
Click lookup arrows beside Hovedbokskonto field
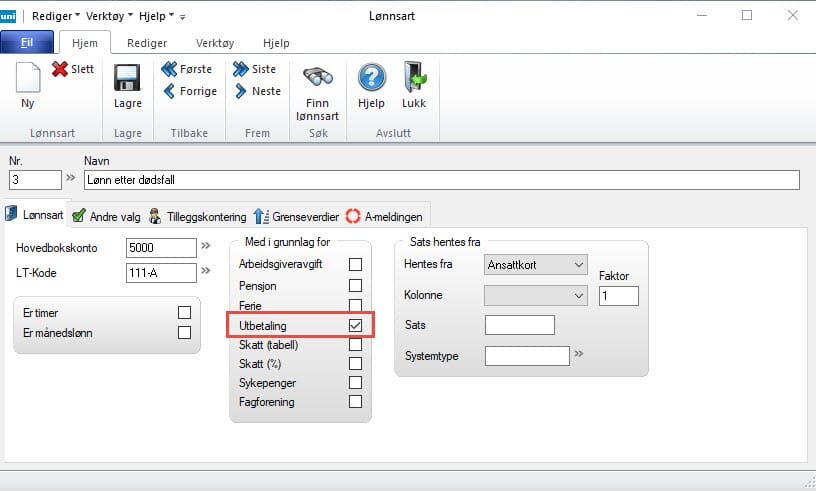tap(206, 244)
